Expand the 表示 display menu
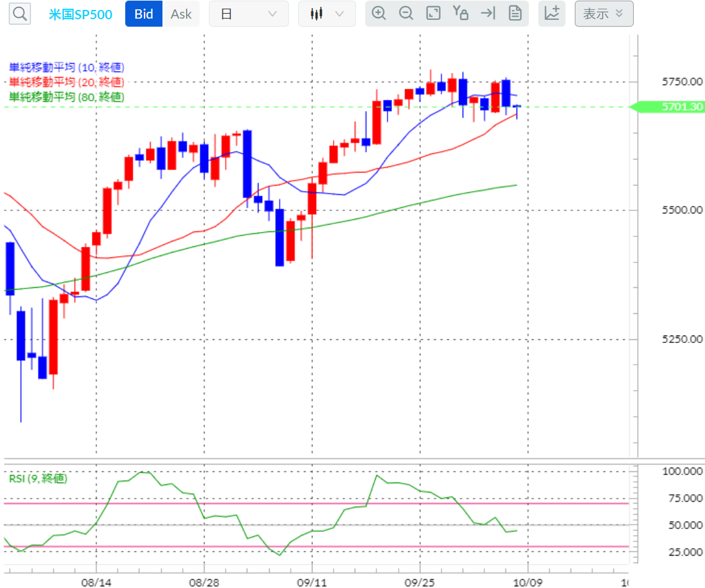705x588 pixels. coord(604,14)
